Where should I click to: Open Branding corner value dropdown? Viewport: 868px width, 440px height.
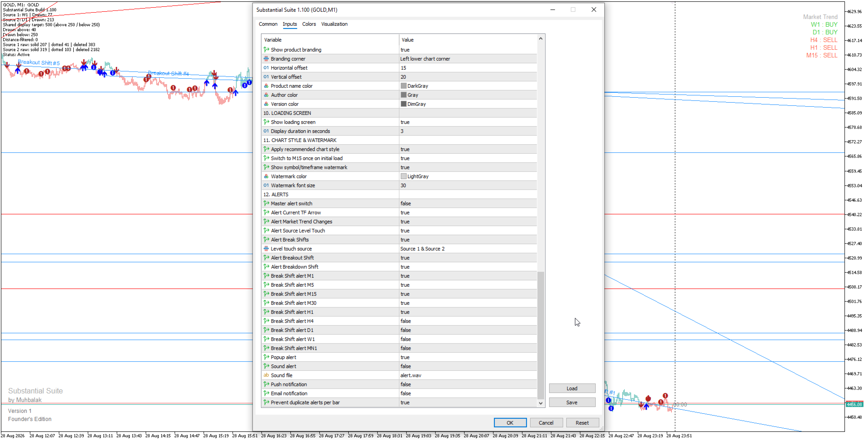tap(468, 59)
